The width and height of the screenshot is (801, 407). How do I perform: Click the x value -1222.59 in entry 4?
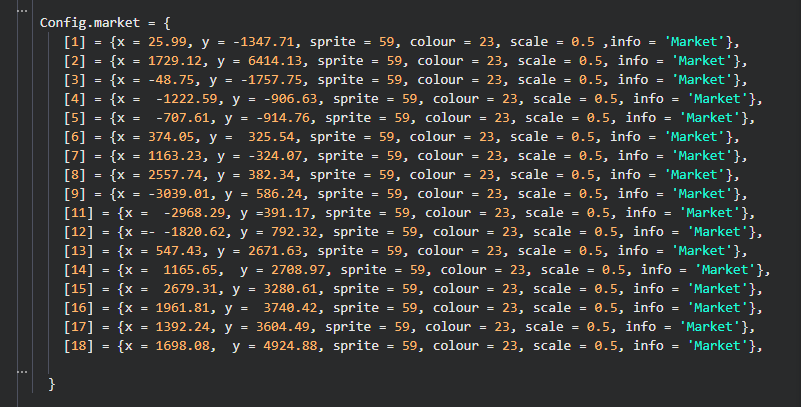click(186, 99)
